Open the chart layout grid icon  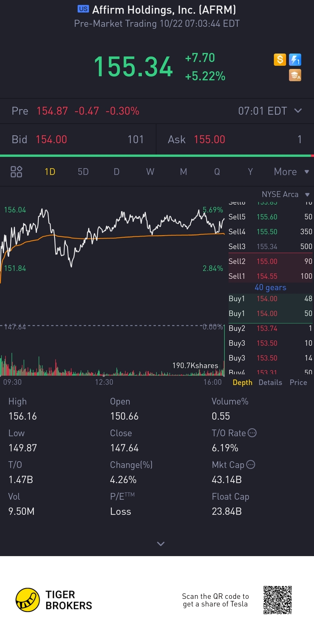[16, 172]
